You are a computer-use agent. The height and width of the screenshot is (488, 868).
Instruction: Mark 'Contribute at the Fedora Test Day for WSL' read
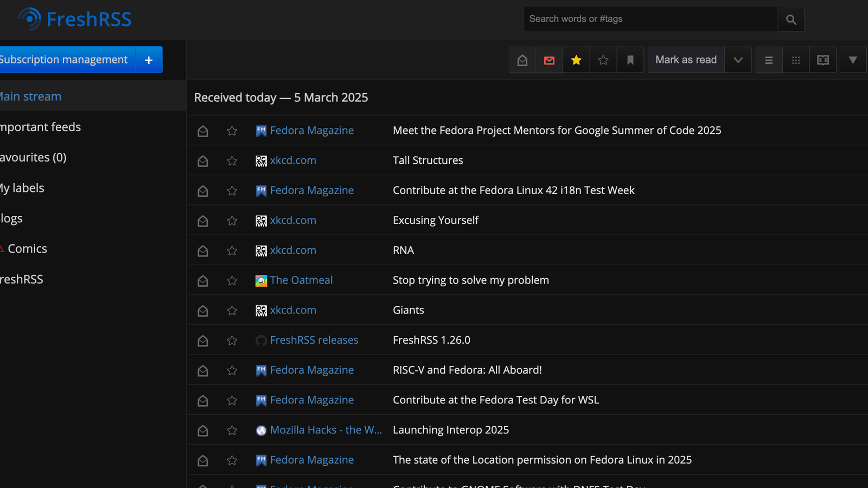(x=203, y=401)
